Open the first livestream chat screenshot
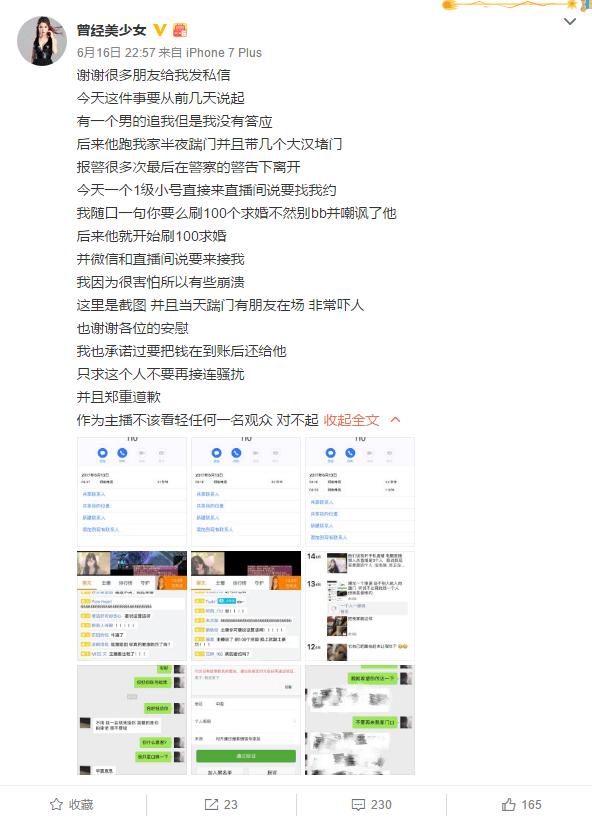Screen dimensions: 592x821 (132, 606)
